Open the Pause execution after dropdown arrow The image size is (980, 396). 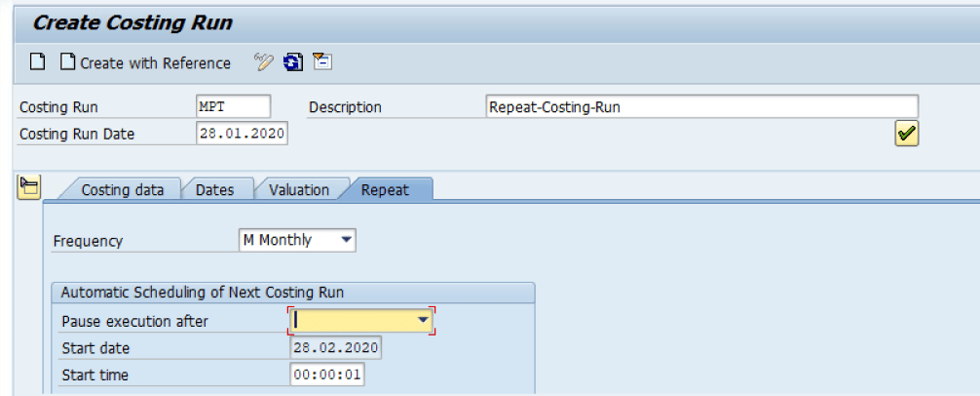(x=423, y=320)
